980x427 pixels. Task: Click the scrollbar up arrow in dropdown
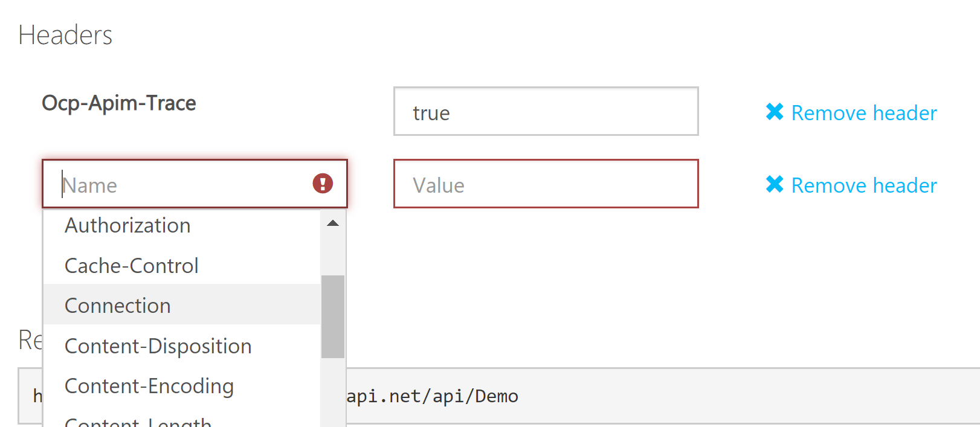332,223
